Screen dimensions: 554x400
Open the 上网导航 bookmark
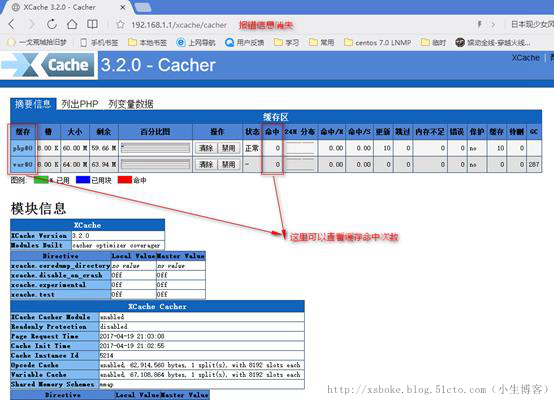[x=196, y=42]
